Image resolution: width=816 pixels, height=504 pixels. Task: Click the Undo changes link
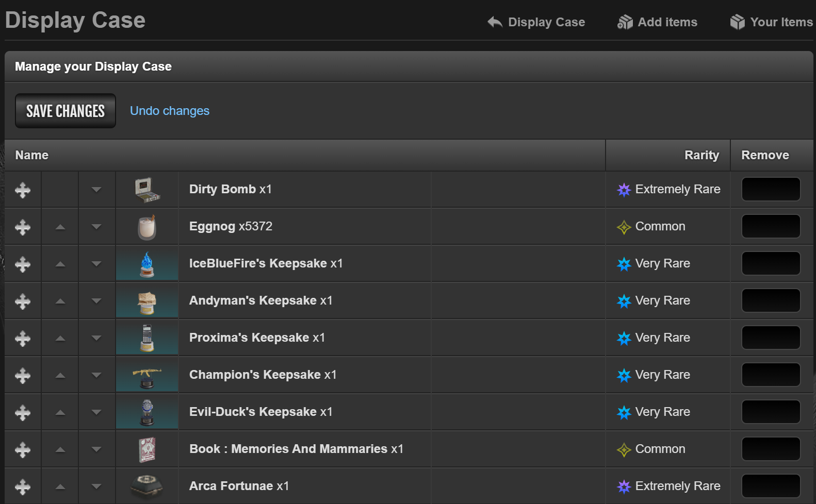[169, 111]
